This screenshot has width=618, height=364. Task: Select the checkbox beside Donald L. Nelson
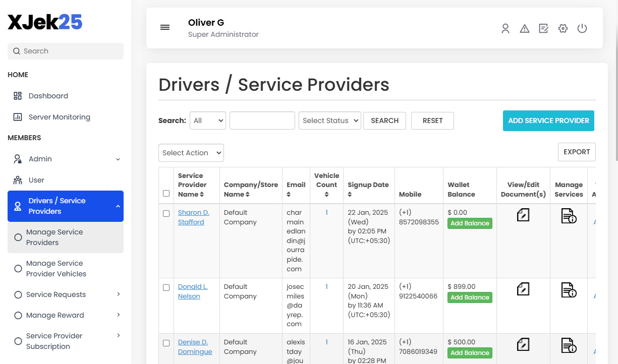pos(166,287)
